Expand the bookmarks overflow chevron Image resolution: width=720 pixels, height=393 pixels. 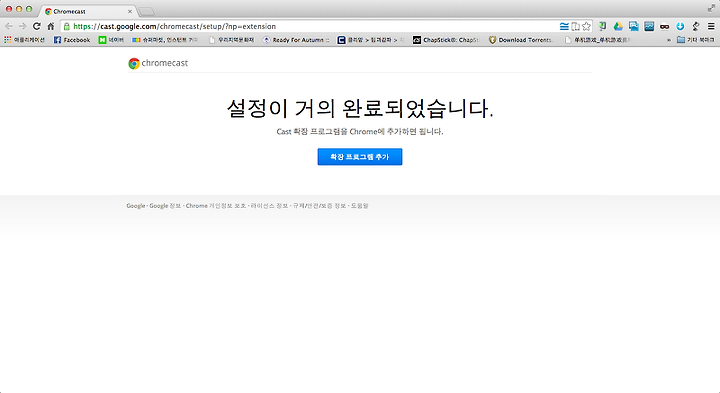(669, 40)
